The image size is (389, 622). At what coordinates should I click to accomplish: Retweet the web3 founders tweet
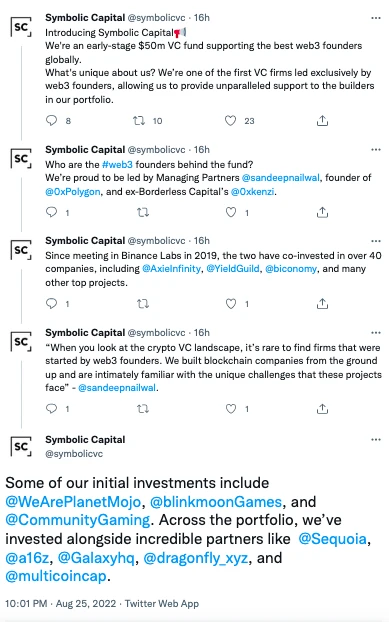[x=143, y=213]
